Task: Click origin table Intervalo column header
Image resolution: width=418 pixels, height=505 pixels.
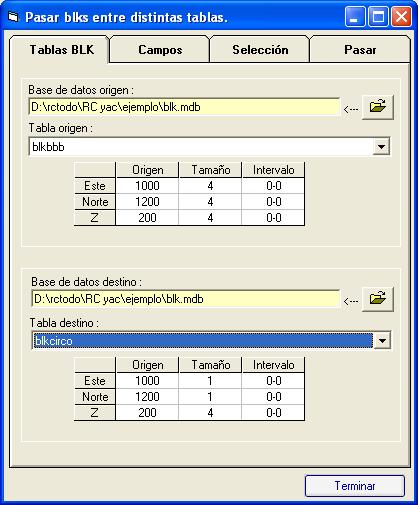Action: coord(273,170)
